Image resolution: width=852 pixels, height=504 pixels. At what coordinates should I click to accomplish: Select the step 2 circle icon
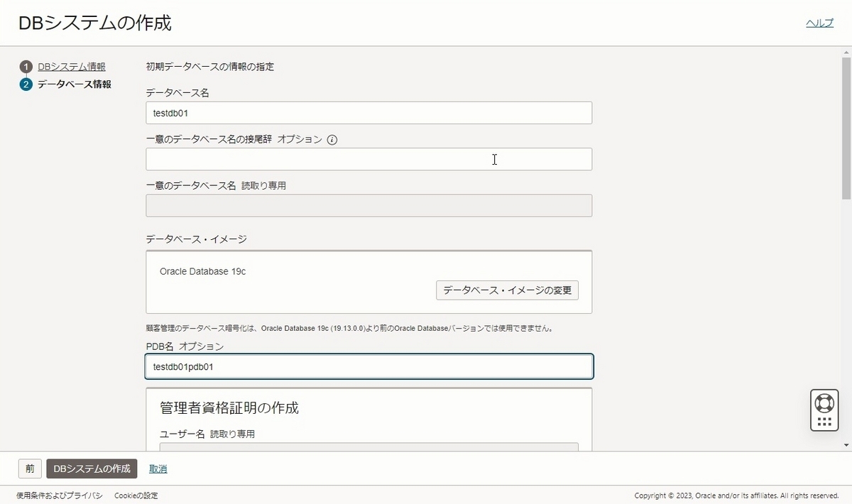click(x=26, y=83)
